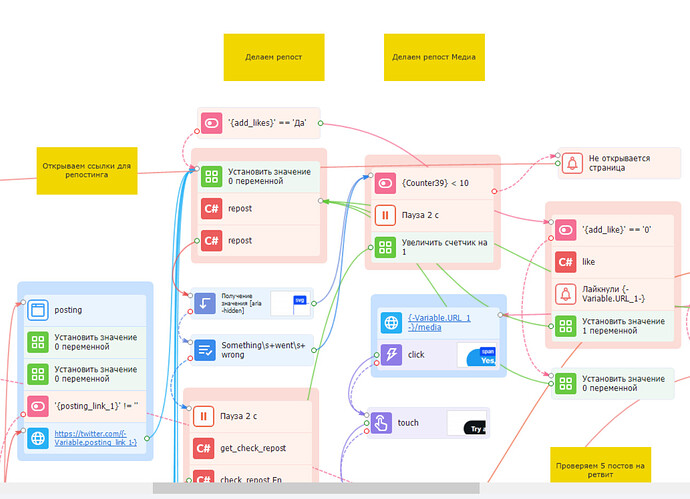Image resolution: width=690 pixels, height=499 pixels.
Task: Click the label get_check_repost
Action: tap(253, 448)
